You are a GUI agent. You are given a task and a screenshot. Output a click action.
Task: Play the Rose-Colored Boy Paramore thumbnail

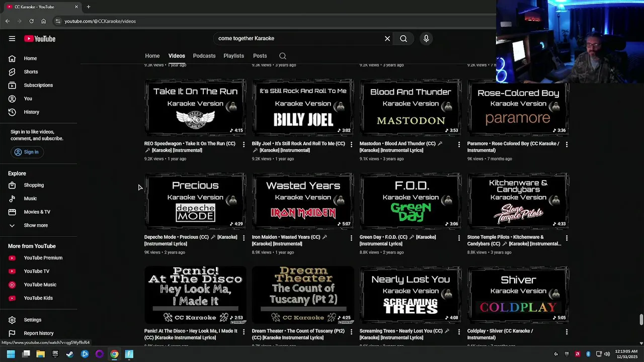pos(518,107)
